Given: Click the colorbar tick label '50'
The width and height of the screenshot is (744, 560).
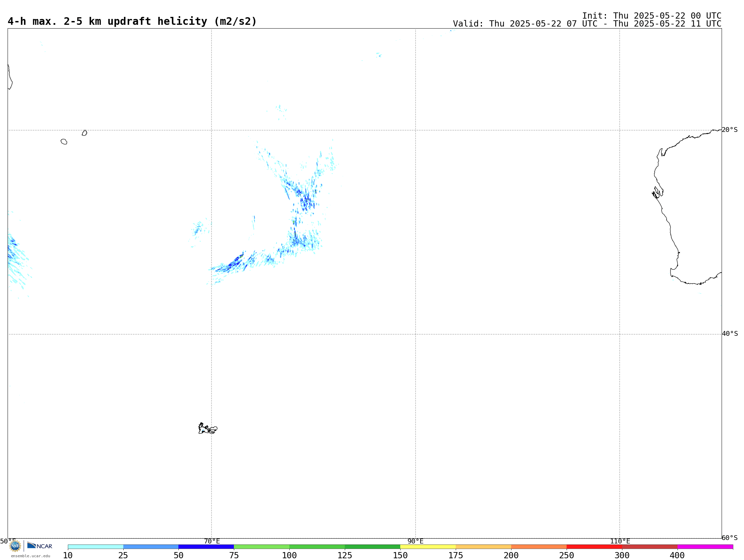Looking at the screenshot, I should [x=179, y=556].
